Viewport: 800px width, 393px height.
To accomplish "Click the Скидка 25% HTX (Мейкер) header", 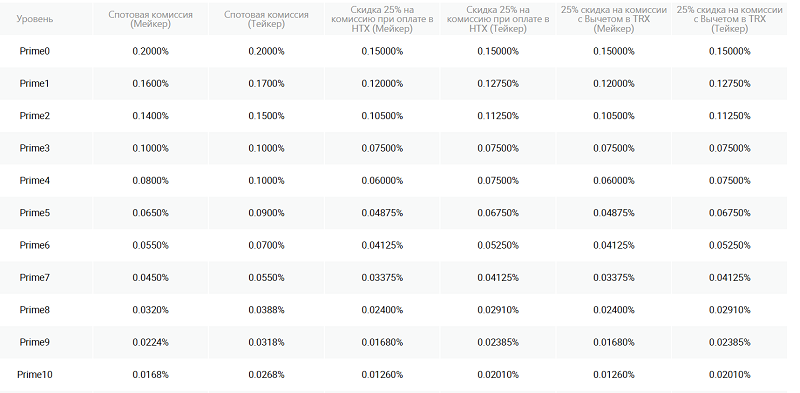I will [382, 19].
